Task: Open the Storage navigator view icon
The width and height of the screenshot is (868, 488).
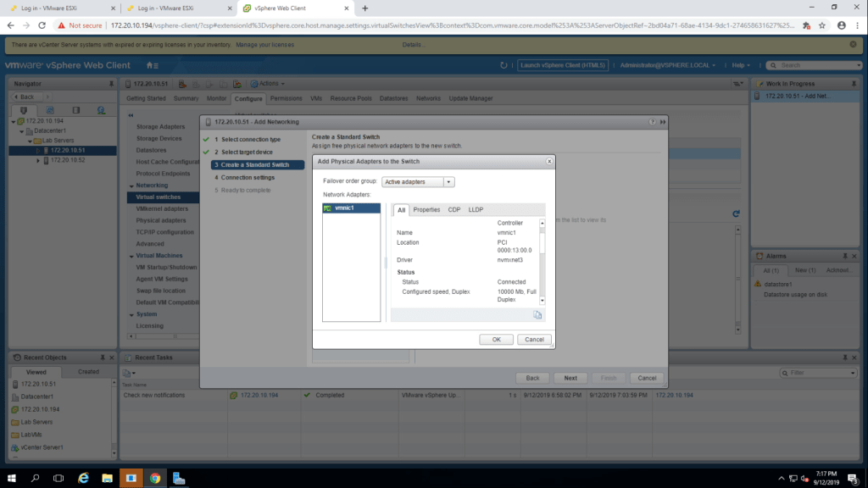Action: pyautogui.click(x=75, y=110)
